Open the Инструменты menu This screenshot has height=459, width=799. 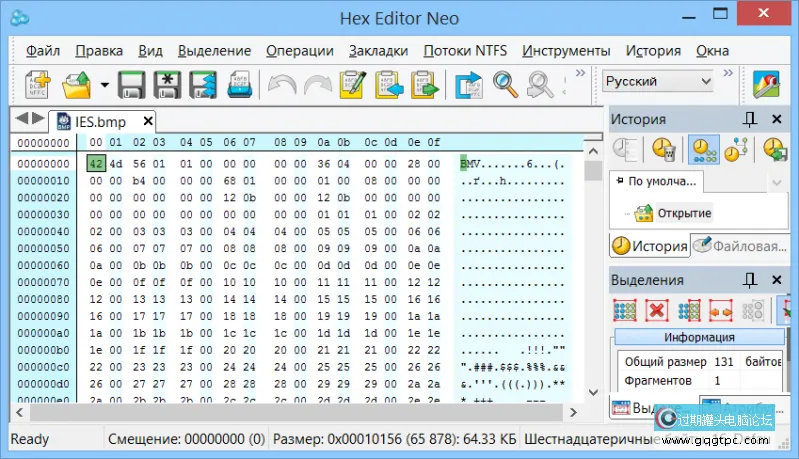[566, 51]
